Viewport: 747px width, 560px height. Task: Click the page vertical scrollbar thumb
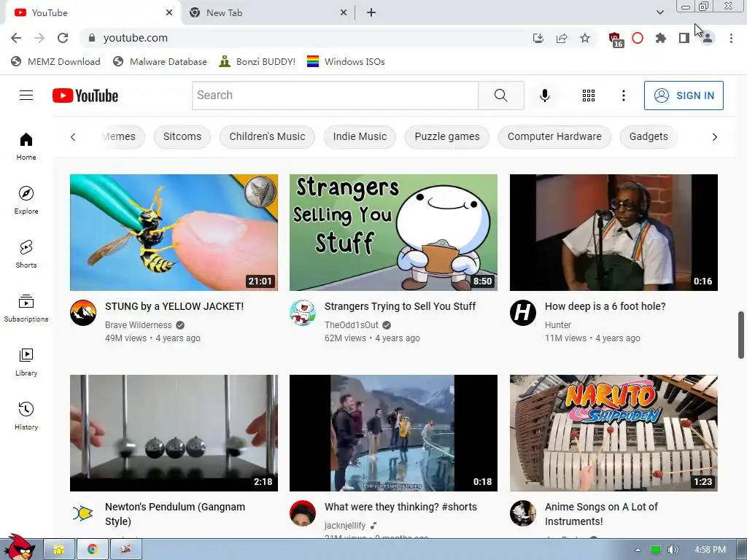[x=741, y=335]
